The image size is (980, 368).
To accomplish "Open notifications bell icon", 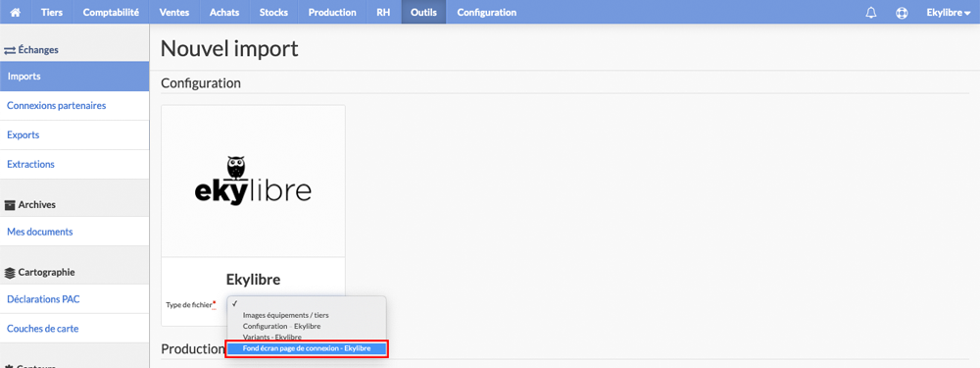I will coord(870,13).
